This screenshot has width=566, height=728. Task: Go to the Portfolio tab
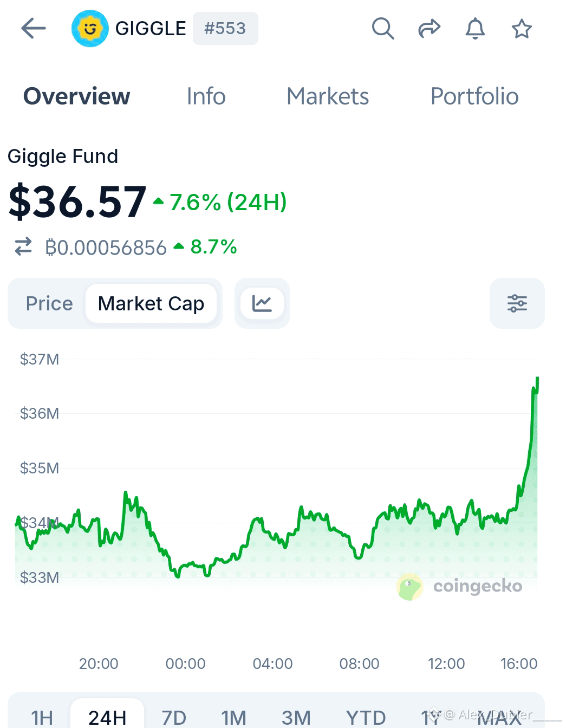474,96
